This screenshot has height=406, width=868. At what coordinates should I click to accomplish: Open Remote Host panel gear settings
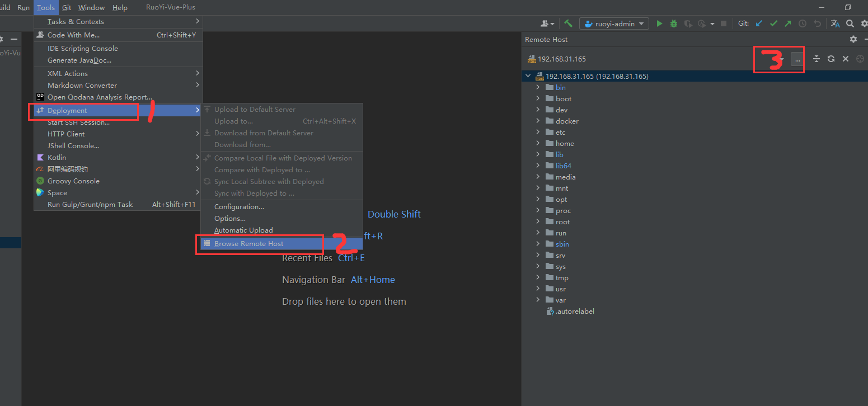[x=853, y=39]
